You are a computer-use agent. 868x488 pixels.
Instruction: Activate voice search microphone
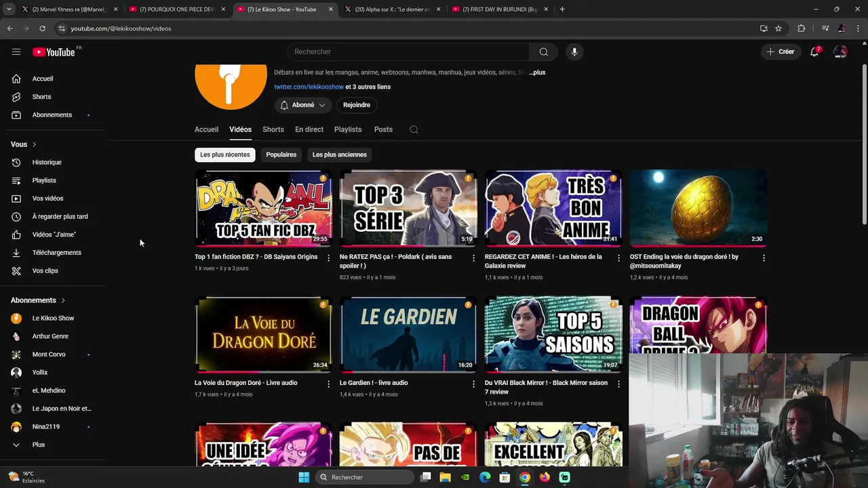click(x=574, y=52)
